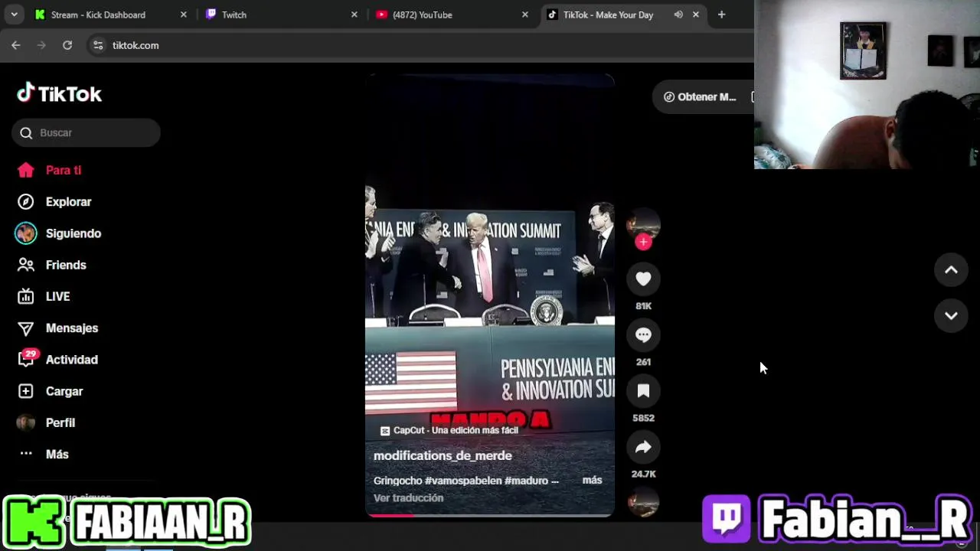Click the site information icon
The width and height of the screenshot is (980, 551).
(98, 45)
